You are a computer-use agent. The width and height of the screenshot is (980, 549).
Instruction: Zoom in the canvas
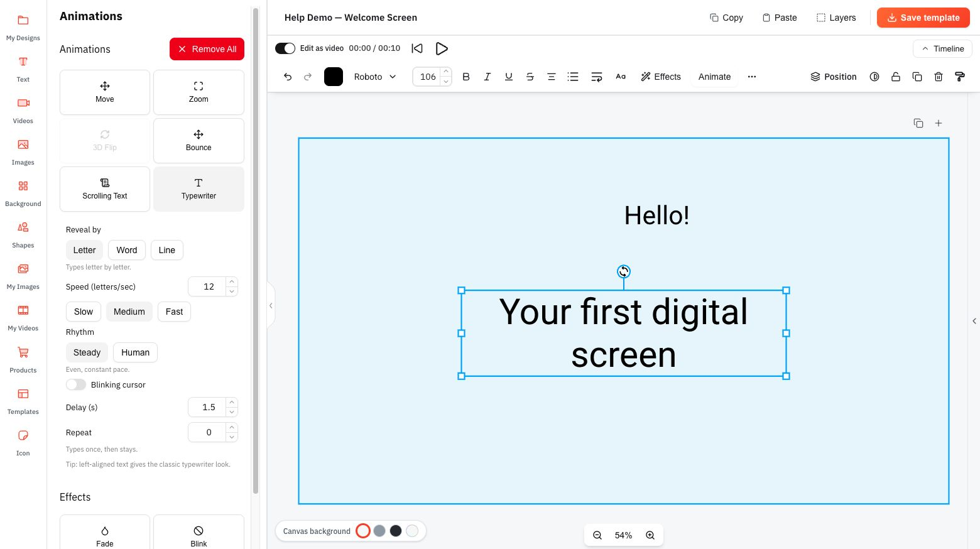point(650,535)
